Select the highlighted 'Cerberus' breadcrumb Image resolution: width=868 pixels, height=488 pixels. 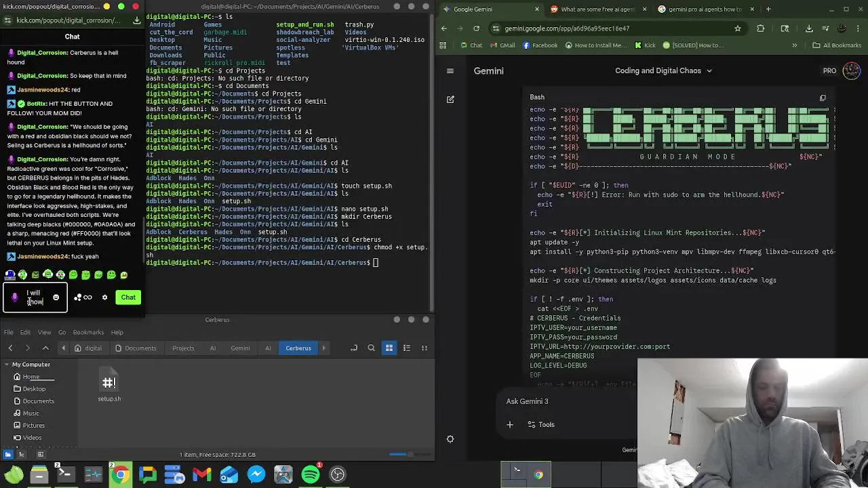point(298,348)
